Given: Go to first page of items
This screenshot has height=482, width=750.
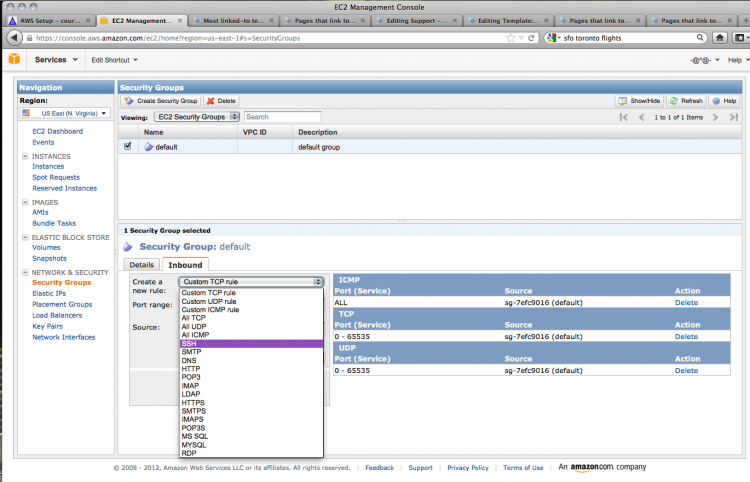Looking at the screenshot, I should pos(623,117).
